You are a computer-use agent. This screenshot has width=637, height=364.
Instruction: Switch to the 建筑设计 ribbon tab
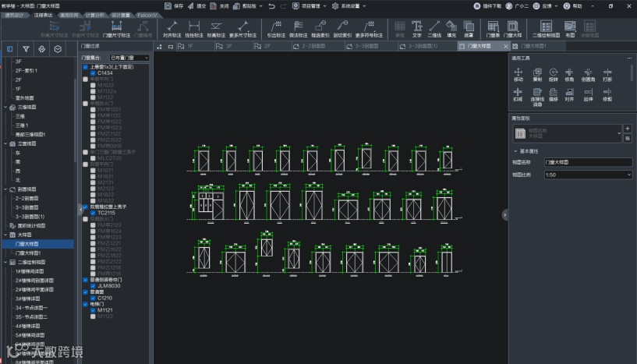pyautogui.click(x=14, y=15)
